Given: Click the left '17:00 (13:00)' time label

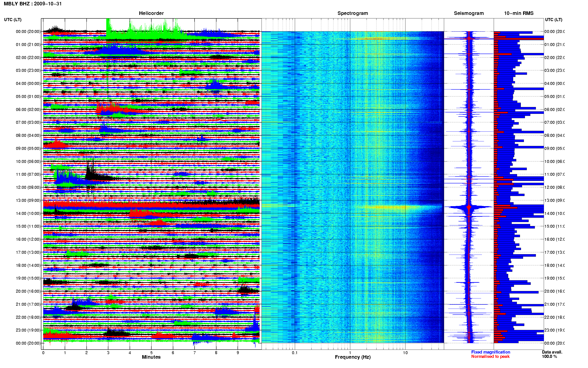Looking at the screenshot, I should 28,252.
